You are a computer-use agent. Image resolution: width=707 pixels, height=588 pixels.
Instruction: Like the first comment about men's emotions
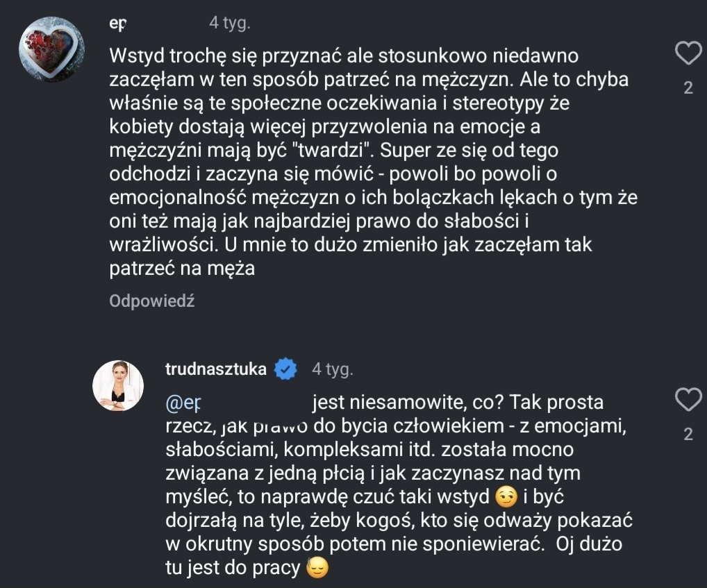(x=688, y=54)
